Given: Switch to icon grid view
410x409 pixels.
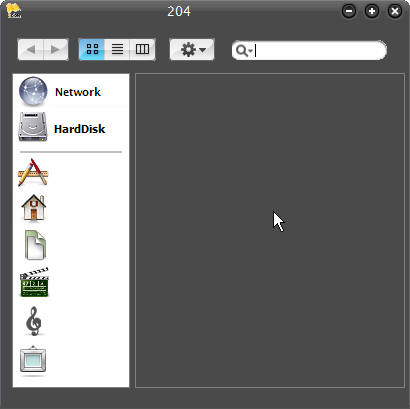Looking at the screenshot, I should point(92,49).
